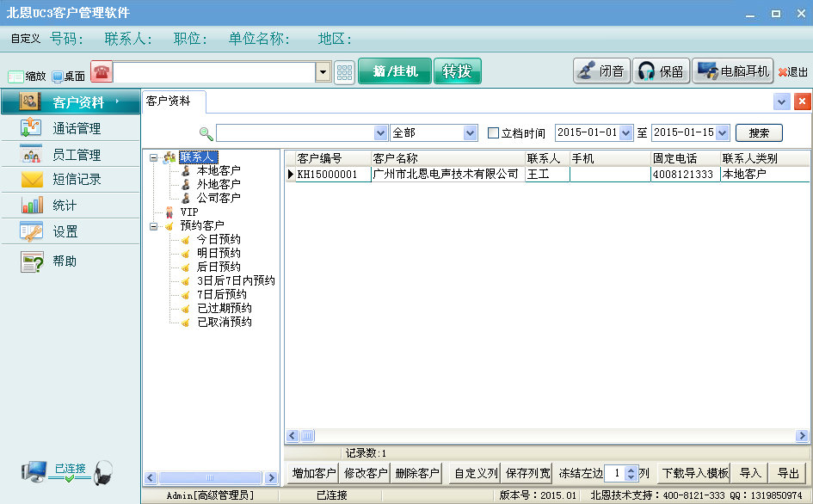Toggle the 闭音 mute button

(601, 71)
